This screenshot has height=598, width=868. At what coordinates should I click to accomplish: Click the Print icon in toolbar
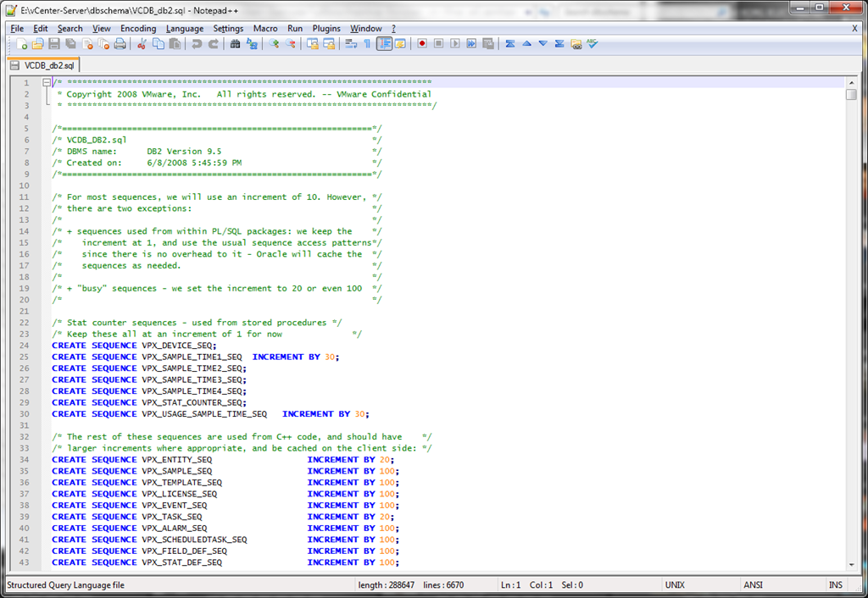(120, 44)
